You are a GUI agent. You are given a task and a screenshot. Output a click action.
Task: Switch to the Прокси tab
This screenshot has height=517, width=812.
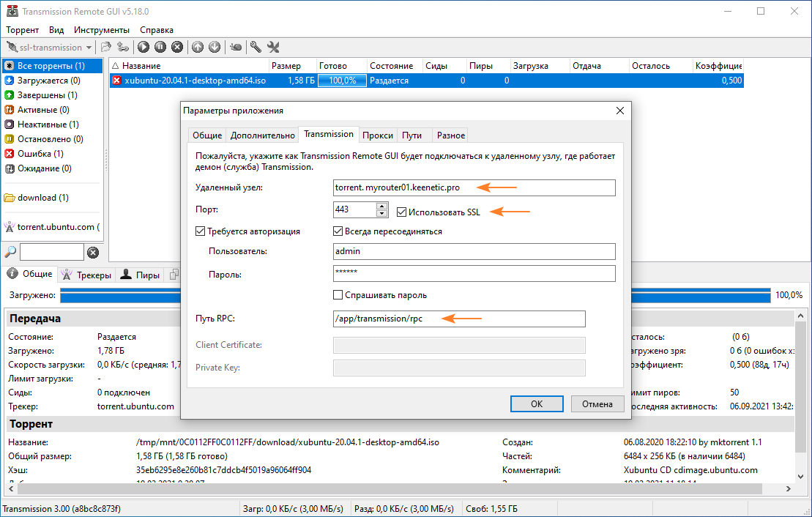(378, 135)
